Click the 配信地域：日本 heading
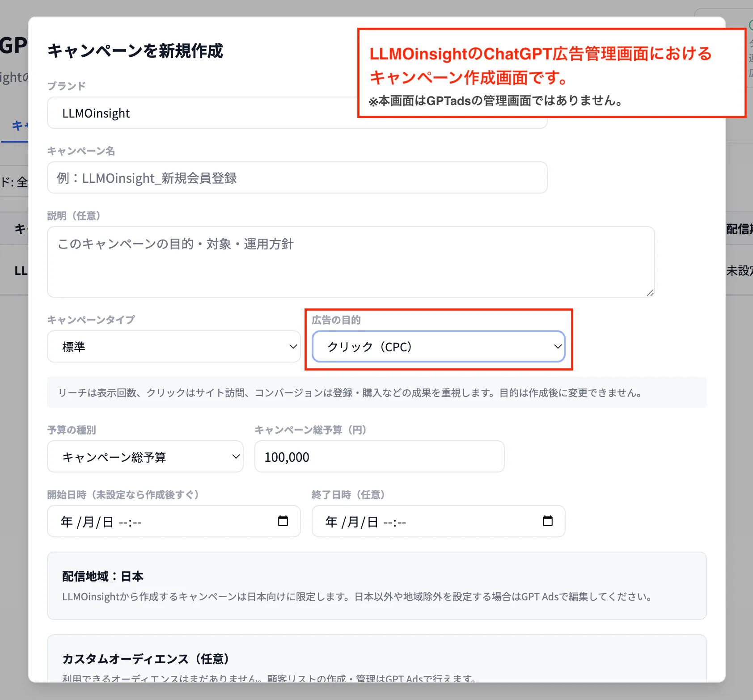The width and height of the screenshot is (753, 700). click(103, 576)
